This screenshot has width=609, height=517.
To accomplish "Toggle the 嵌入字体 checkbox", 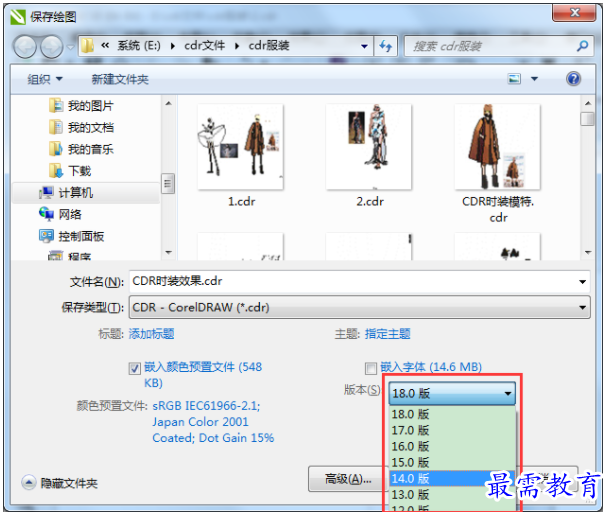I will coord(371,368).
